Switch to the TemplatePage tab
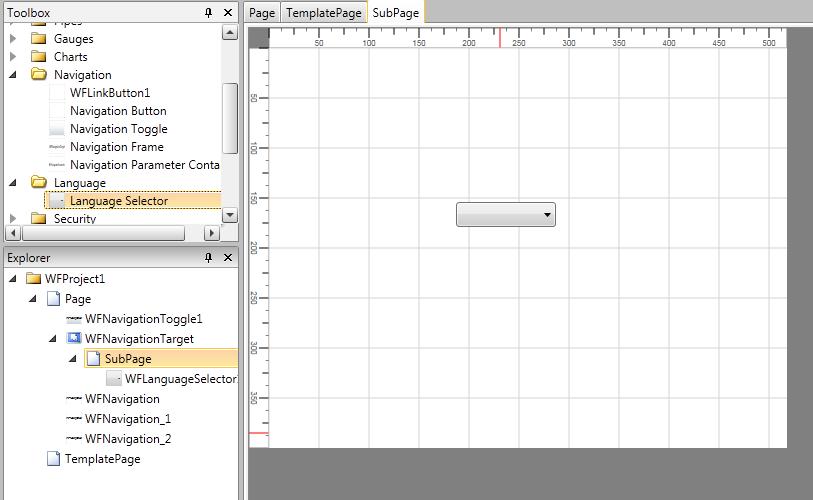813x500 pixels. (x=323, y=13)
